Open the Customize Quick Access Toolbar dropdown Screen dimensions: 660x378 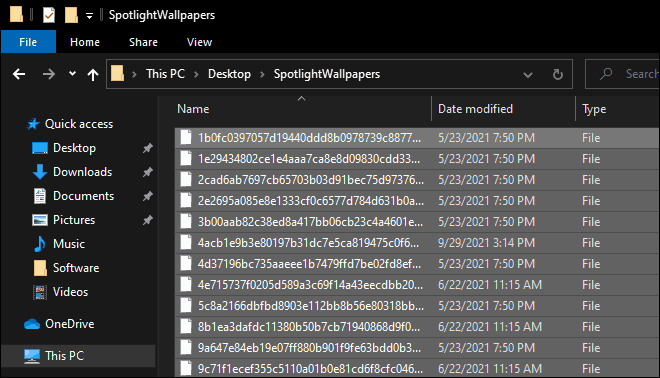coord(89,16)
